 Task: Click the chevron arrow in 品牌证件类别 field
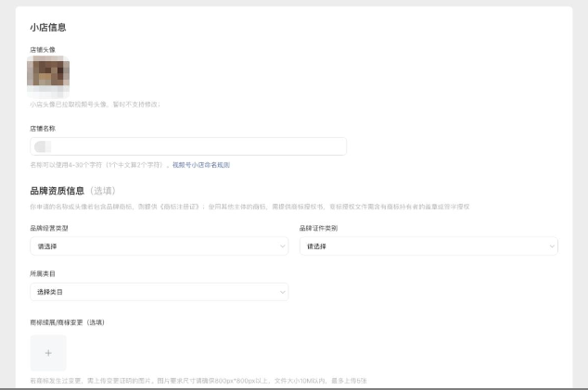(553, 246)
